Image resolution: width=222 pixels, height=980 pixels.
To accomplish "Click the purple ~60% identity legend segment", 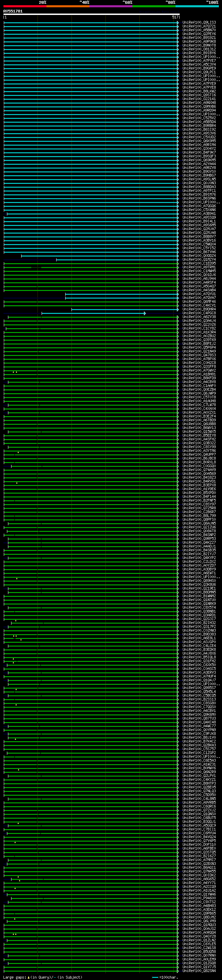I will pos(111,6).
